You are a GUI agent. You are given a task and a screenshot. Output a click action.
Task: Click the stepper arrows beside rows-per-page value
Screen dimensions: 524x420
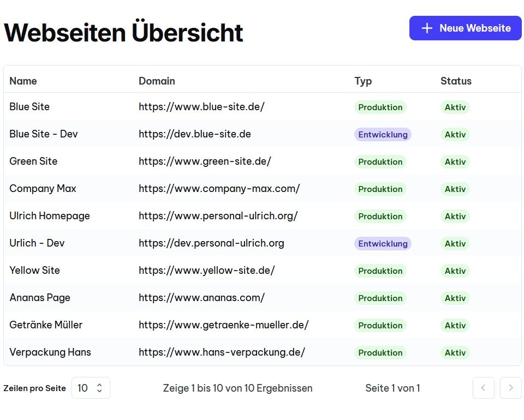coord(99,388)
